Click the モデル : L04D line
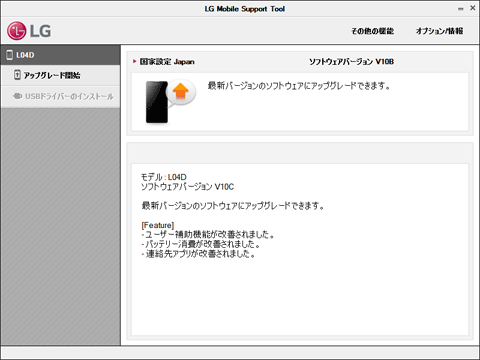The height and width of the screenshot is (360, 480). pos(164,177)
